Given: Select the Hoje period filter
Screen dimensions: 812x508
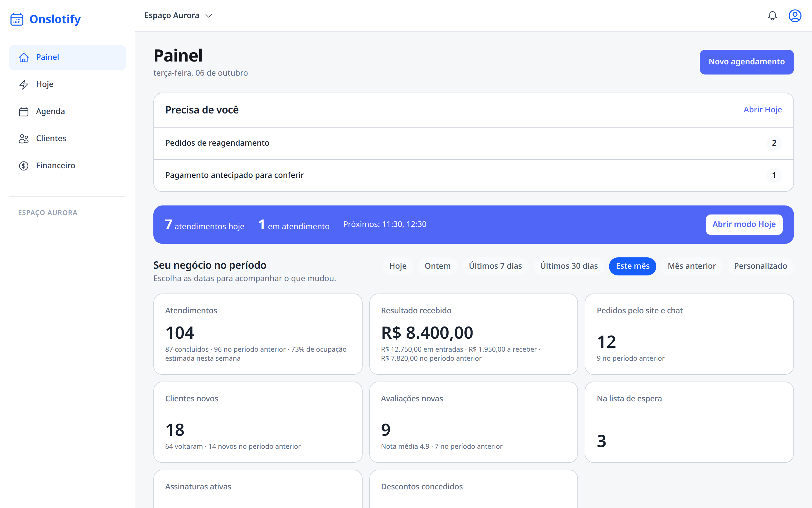Looking at the screenshot, I should click(398, 266).
